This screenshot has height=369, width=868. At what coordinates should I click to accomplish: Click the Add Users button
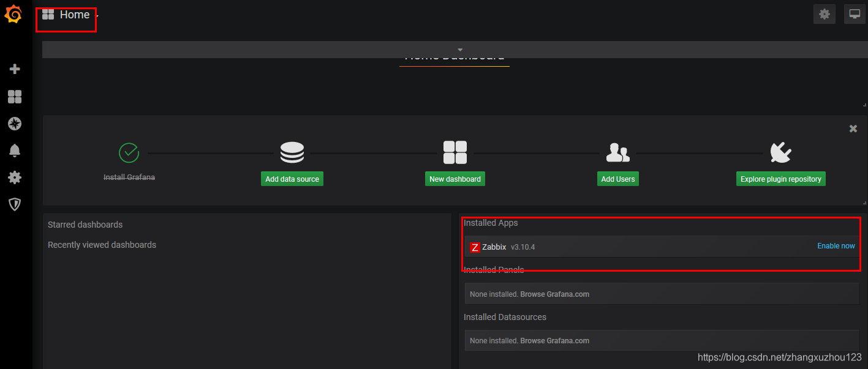618,179
